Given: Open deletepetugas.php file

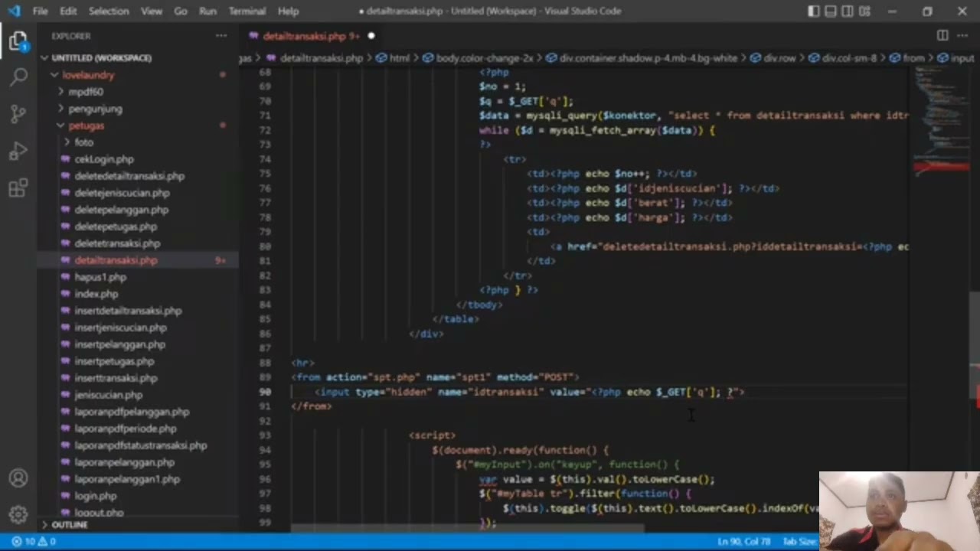Looking at the screenshot, I should coord(116,227).
